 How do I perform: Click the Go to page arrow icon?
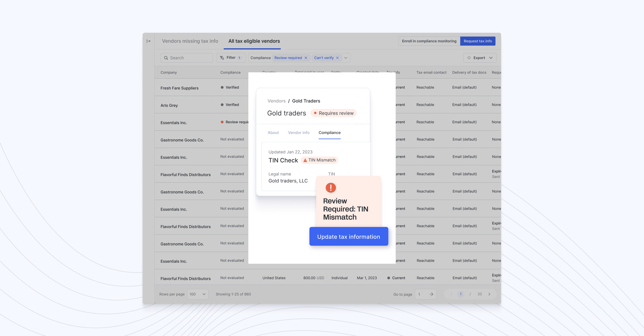(x=432, y=294)
